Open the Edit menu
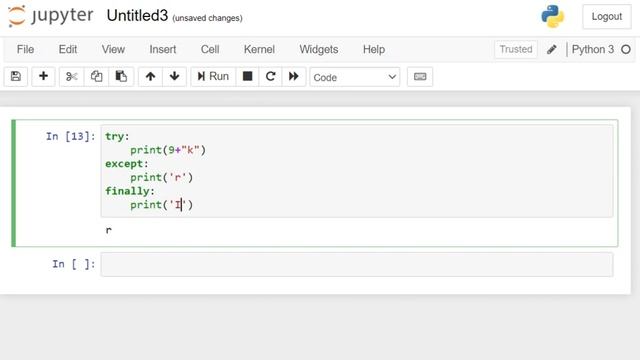Screen dimensions: 640x360 68,49
